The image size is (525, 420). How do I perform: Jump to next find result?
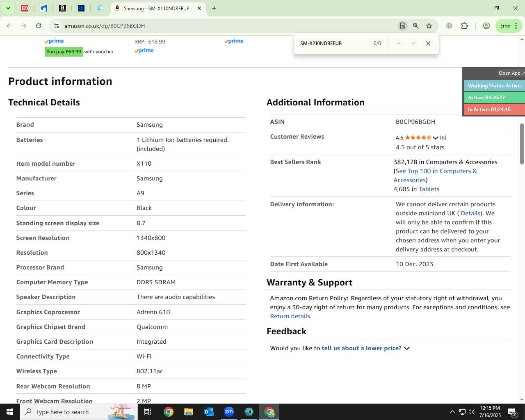(413, 43)
